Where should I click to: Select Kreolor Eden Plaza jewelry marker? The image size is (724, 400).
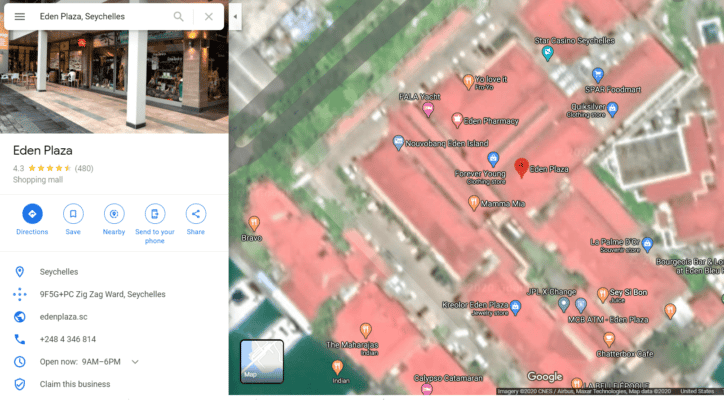515,307
